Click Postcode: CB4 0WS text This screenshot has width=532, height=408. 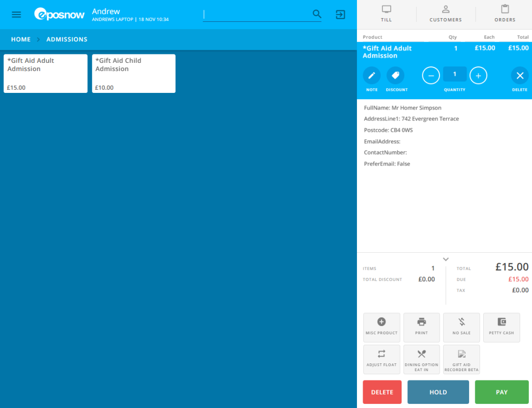(388, 130)
